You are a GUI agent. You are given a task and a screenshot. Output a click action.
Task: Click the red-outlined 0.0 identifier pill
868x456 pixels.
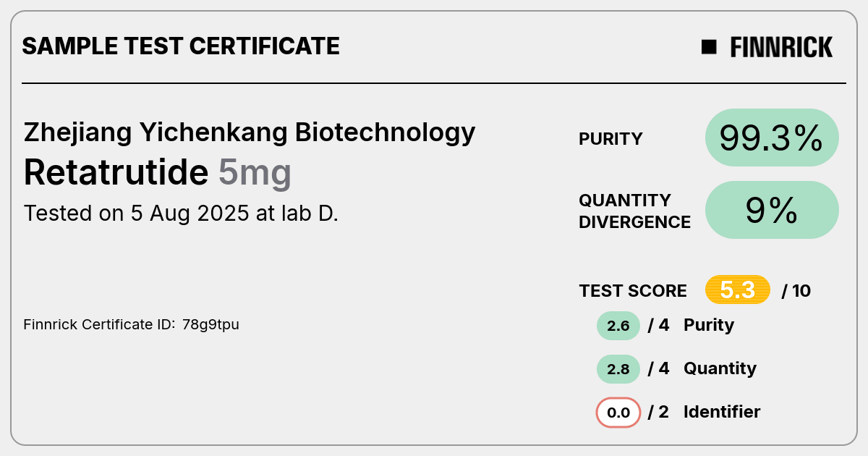coord(618,413)
